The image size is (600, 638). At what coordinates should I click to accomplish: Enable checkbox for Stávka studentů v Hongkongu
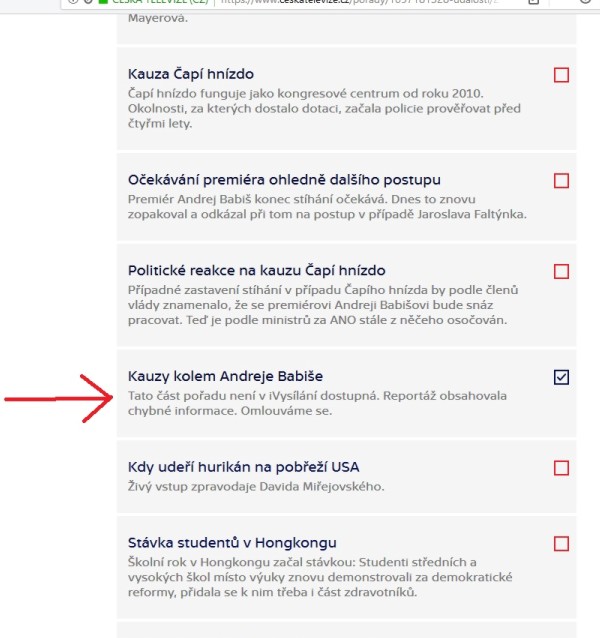point(561,544)
